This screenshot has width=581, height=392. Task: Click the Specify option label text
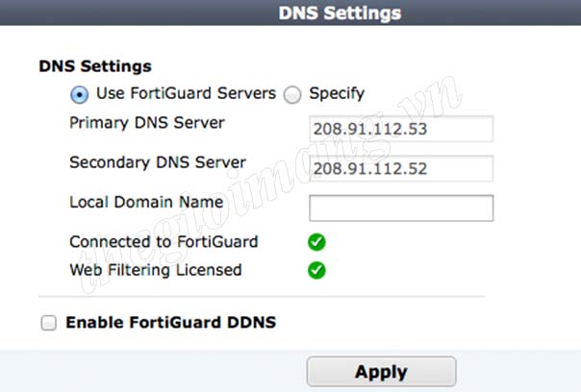337,93
